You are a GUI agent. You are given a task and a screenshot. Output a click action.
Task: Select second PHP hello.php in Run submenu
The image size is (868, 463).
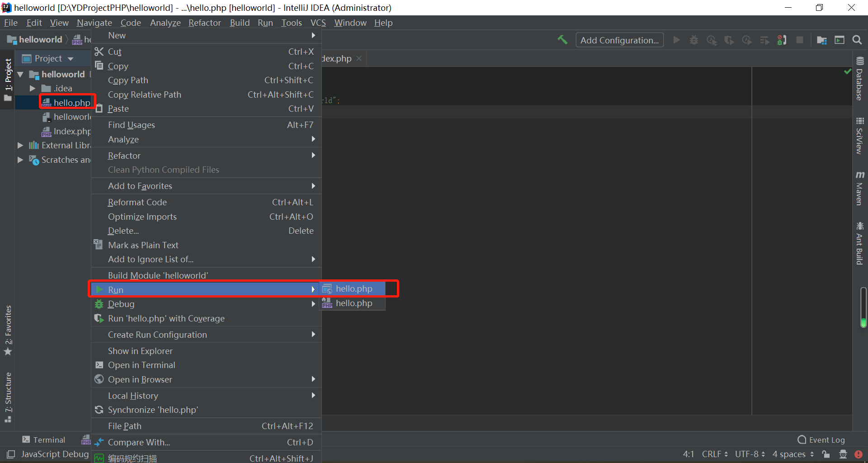(x=353, y=303)
